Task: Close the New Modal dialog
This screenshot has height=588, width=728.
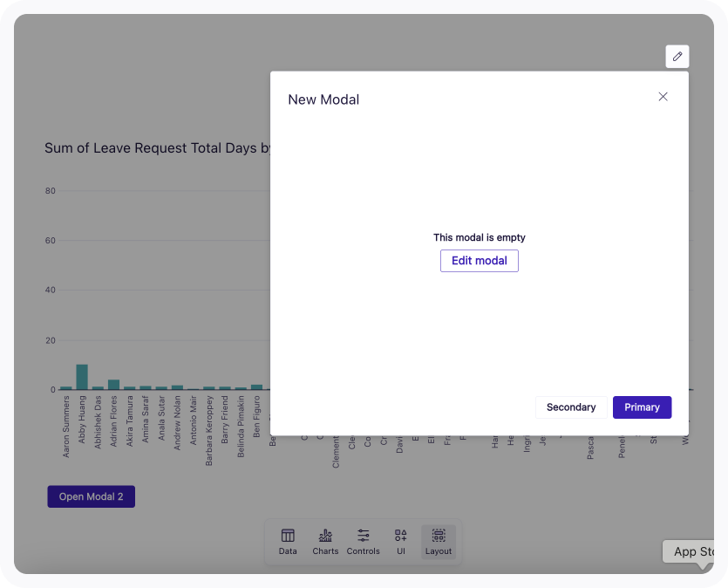Action: click(663, 97)
